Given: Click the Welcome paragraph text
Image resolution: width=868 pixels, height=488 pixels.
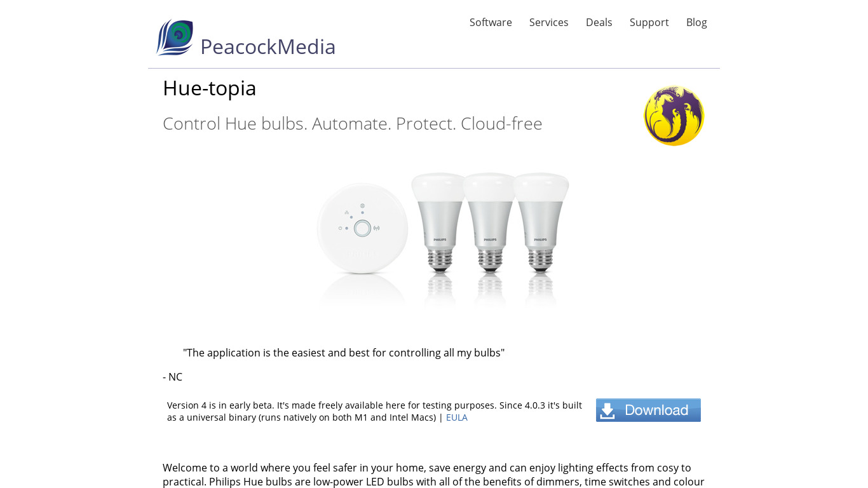Looking at the screenshot, I should click(433, 475).
